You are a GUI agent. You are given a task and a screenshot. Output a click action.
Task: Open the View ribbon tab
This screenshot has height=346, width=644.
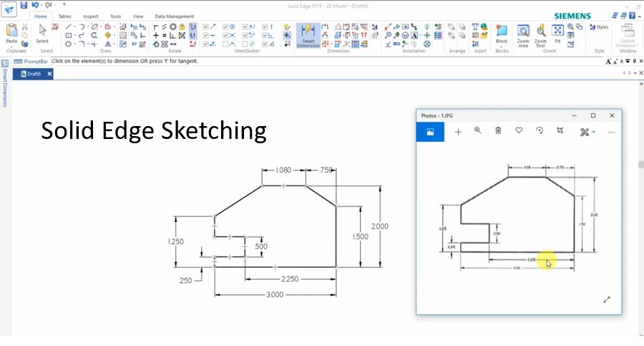pos(137,16)
